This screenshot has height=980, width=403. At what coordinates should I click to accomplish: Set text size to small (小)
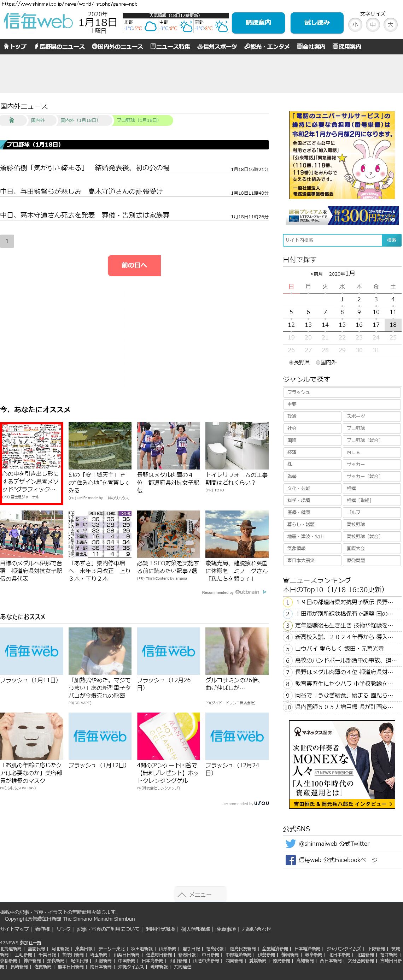point(355,25)
